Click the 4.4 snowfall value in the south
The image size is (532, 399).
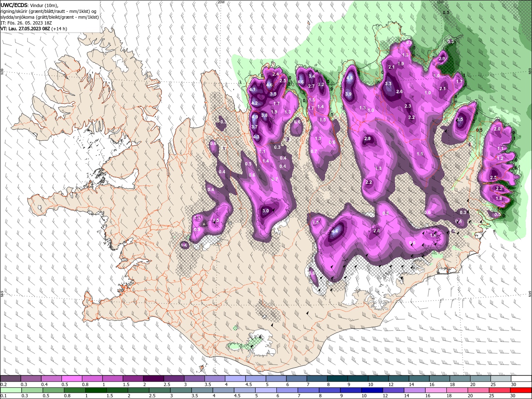[335, 231]
